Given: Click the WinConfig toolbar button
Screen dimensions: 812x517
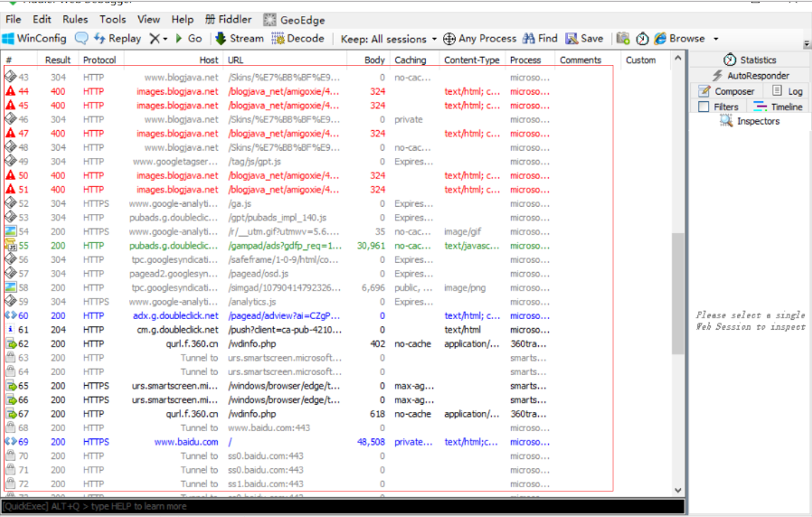Looking at the screenshot, I should tap(34, 38).
